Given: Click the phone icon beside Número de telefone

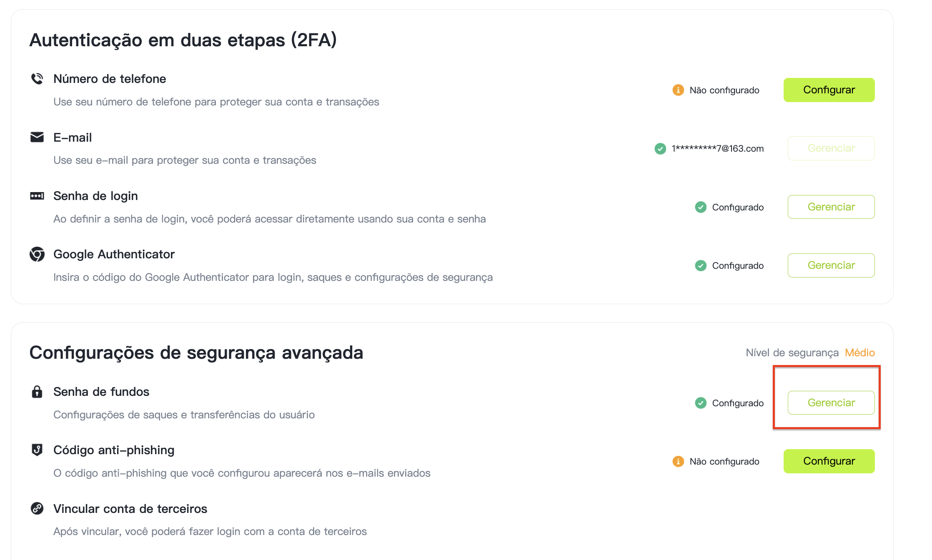Looking at the screenshot, I should (37, 78).
